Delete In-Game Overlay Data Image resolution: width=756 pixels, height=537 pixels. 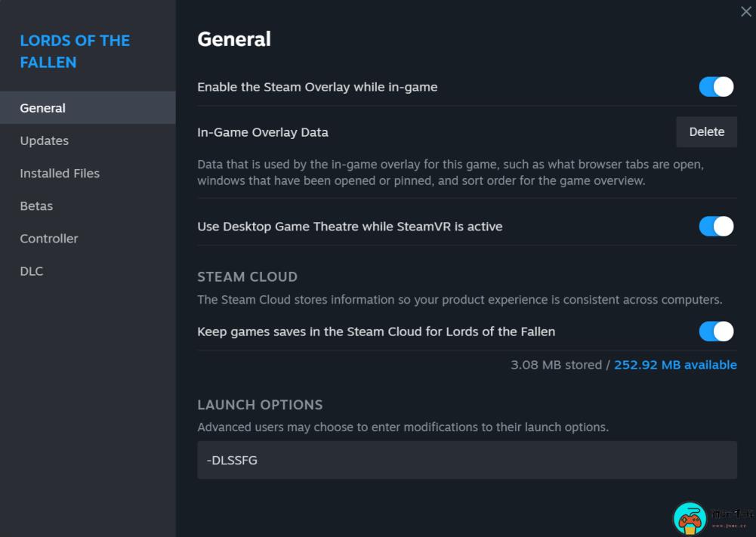tap(706, 131)
